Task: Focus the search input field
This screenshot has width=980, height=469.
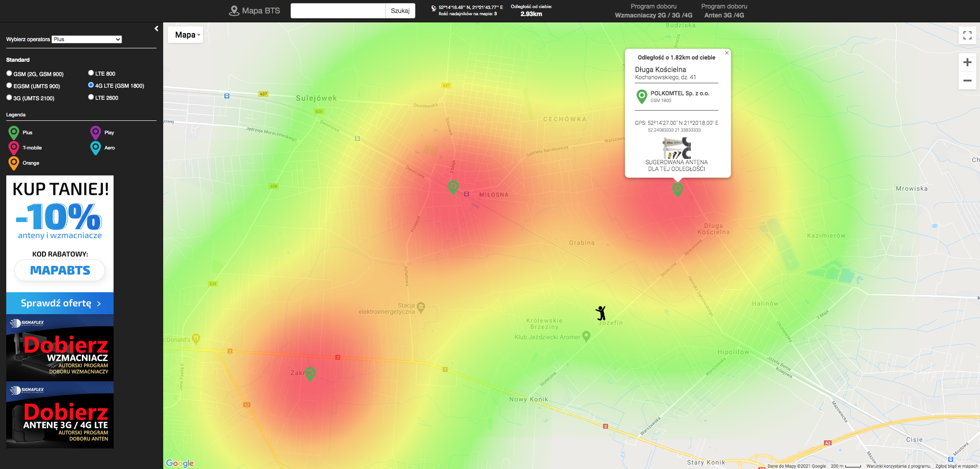Action: 338,11
